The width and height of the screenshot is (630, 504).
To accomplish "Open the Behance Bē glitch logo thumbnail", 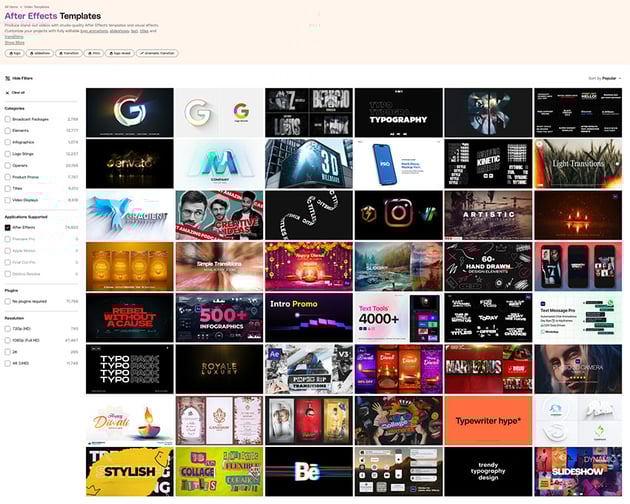I will (x=309, y=472).
